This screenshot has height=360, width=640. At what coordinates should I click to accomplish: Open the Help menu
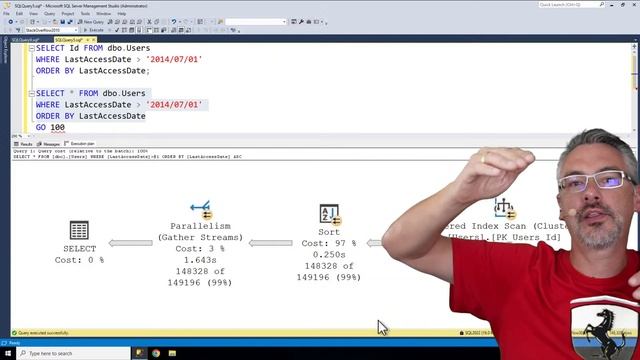(122, 13)
